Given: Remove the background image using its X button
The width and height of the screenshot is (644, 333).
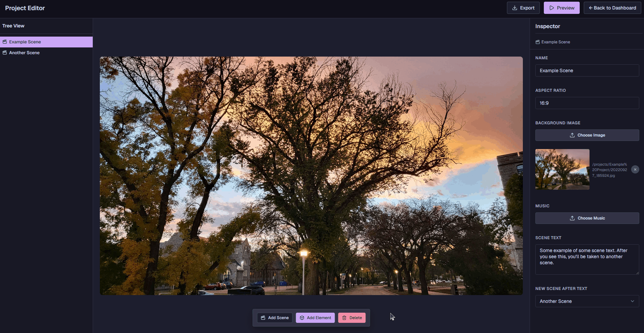Looking at the screenshot, I should click(635, 169).
